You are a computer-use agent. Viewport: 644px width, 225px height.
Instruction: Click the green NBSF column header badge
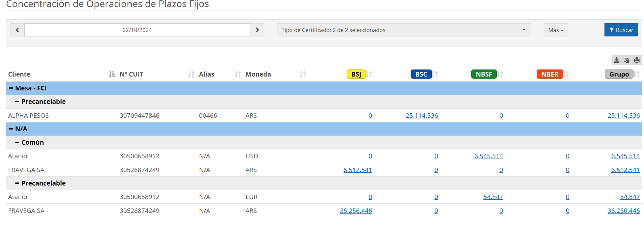pos(484,74)
